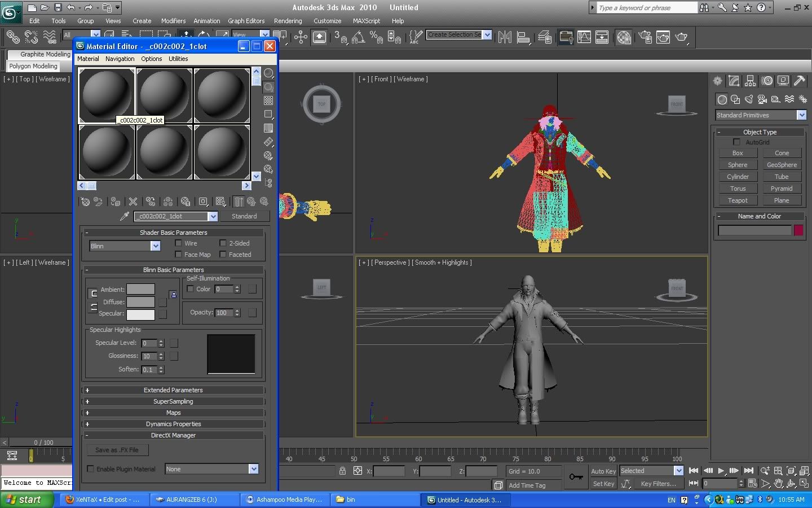812x508 pixels.
Task: Enable the 2-Sided checkbox
Action: coord(223,243)
